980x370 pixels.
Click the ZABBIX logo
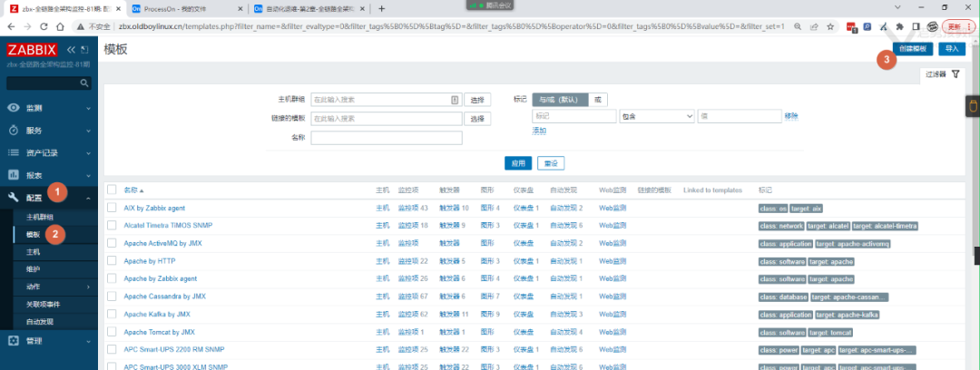33,50
